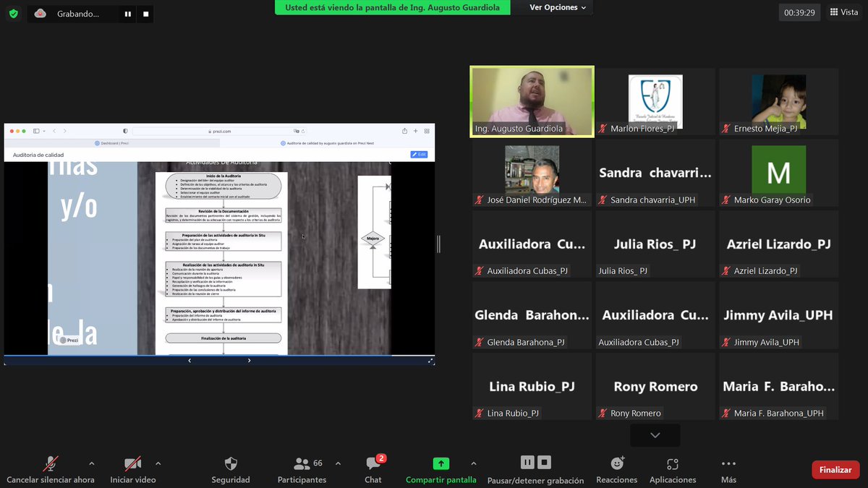Click Safari share icon in shared screen

pyautogui.click(x=404, y=131)
